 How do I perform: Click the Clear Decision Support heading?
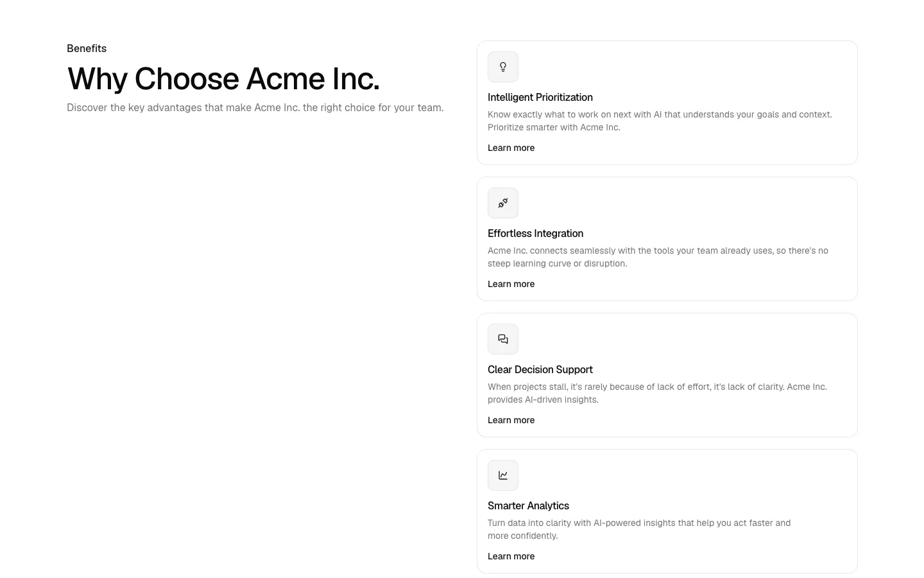pos(540,370)
